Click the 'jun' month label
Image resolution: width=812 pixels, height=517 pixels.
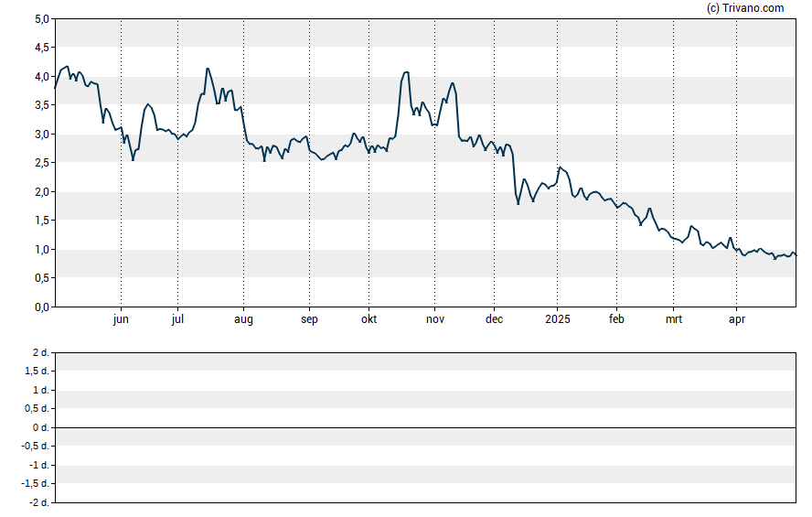click(x=121, y=319)
